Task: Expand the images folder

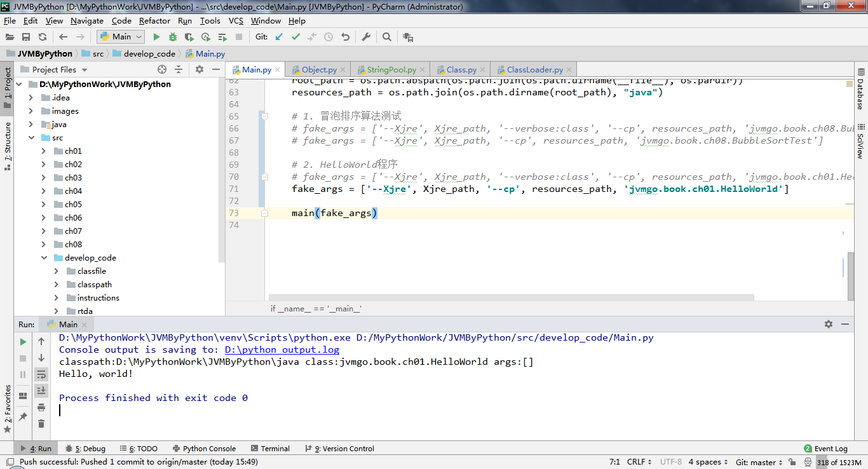Action: click(31, 111)
